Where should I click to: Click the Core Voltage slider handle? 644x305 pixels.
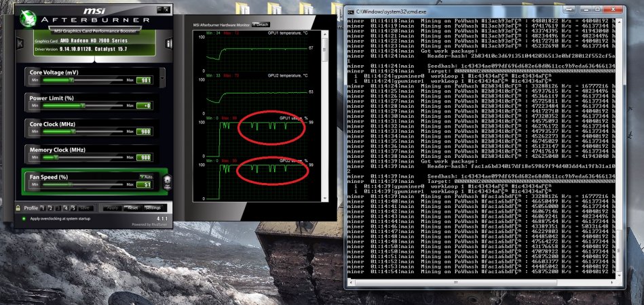pos(71,81)
